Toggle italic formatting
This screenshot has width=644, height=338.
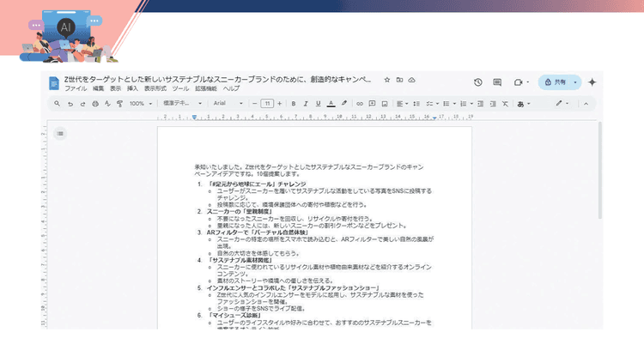306,104
